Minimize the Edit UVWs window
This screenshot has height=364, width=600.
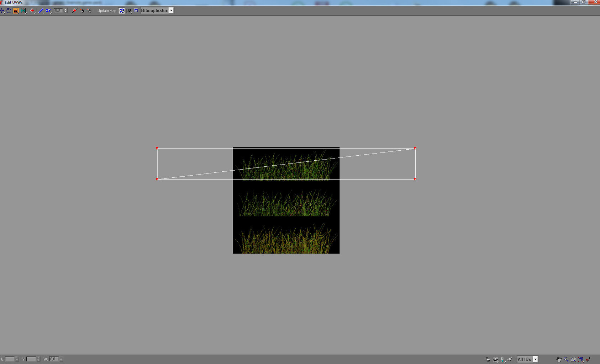coord(575,2)
